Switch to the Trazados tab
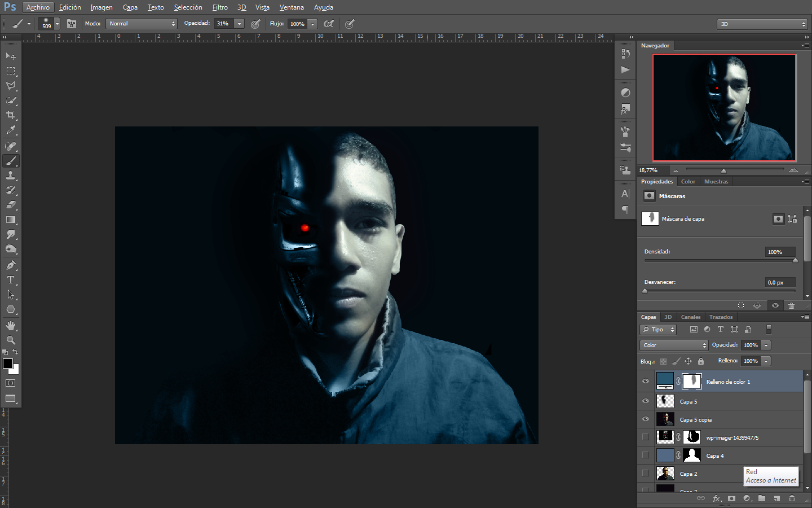The height and width of the screenshot is (508, 812). 721,317
